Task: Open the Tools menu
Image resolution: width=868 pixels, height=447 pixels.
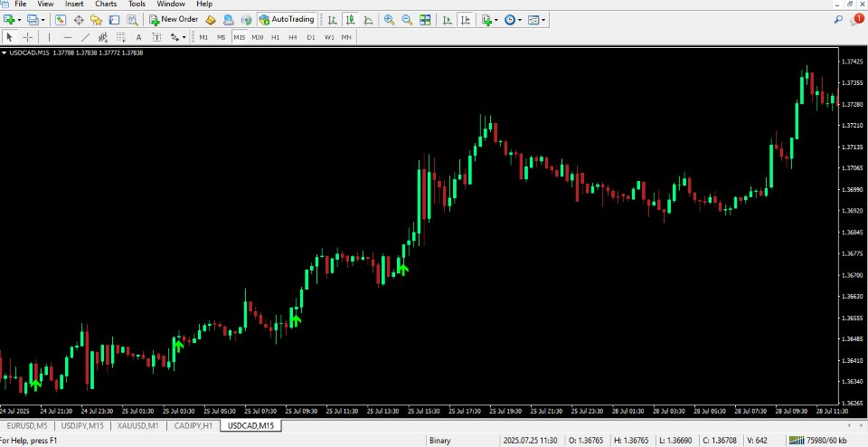Action: [137, 4]
